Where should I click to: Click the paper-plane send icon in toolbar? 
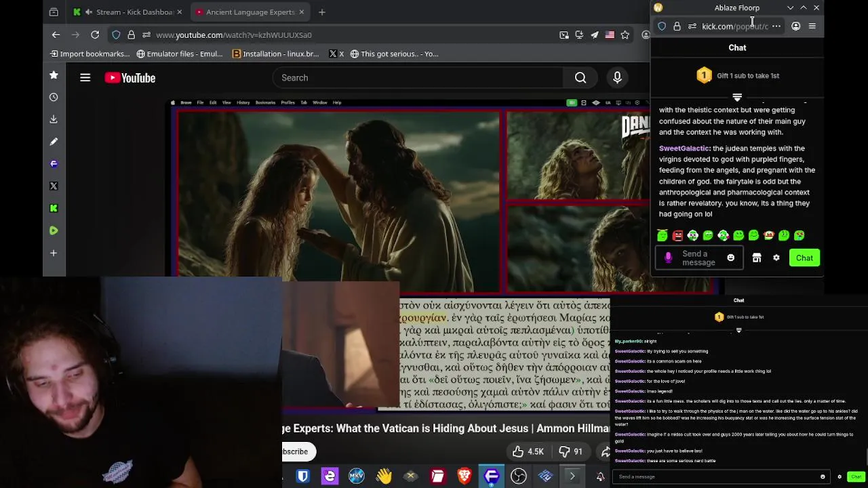pos(594,35)
